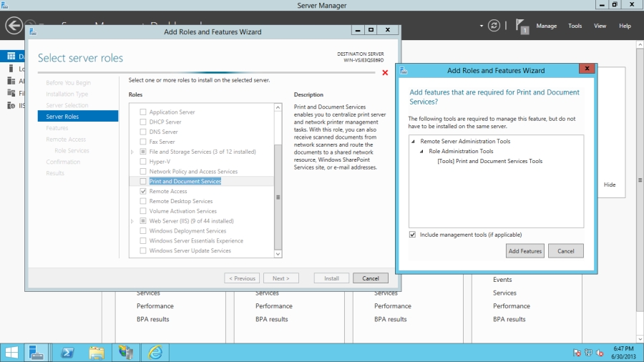Check the Application Server role
644x362 pixels.
click(143, 112)
